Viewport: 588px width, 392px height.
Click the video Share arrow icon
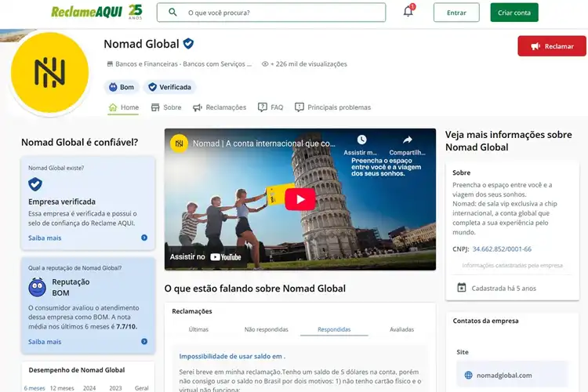(407, 140)
